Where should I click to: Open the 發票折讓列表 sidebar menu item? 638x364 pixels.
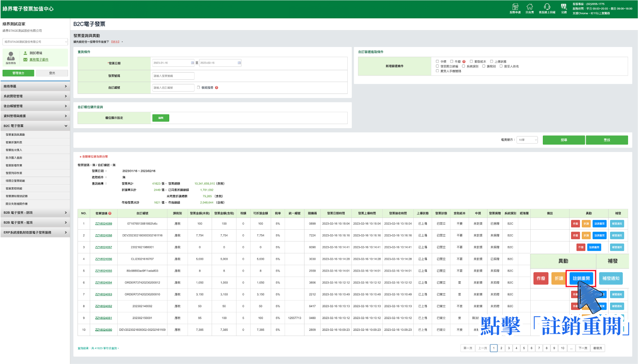[14, 142]
